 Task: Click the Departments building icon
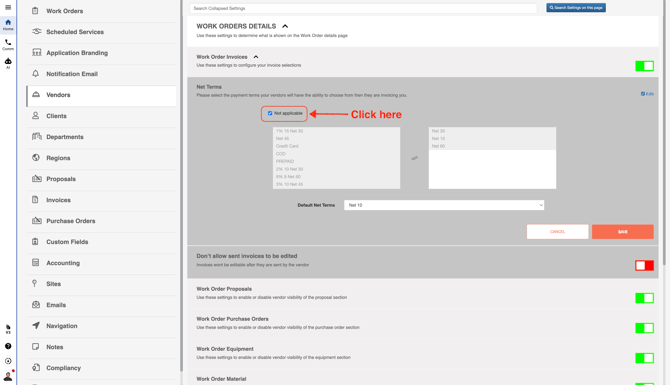(37, 136)
